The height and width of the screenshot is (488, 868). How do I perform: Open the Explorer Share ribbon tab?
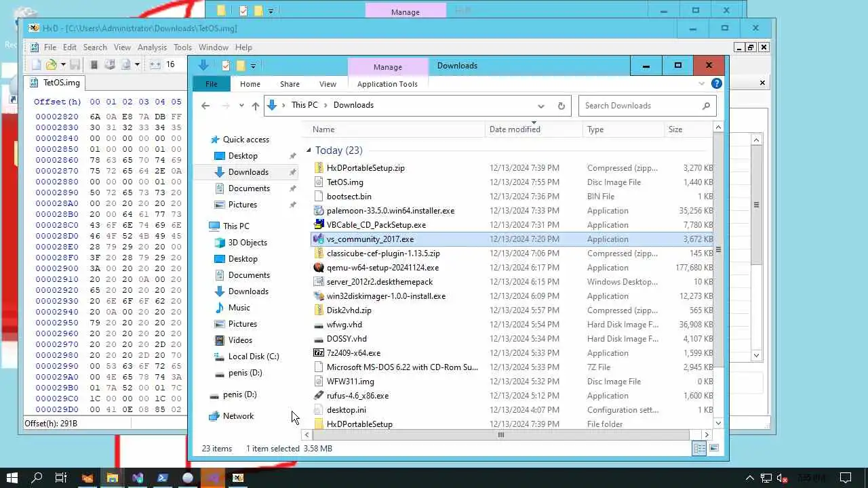click(290, 84)
